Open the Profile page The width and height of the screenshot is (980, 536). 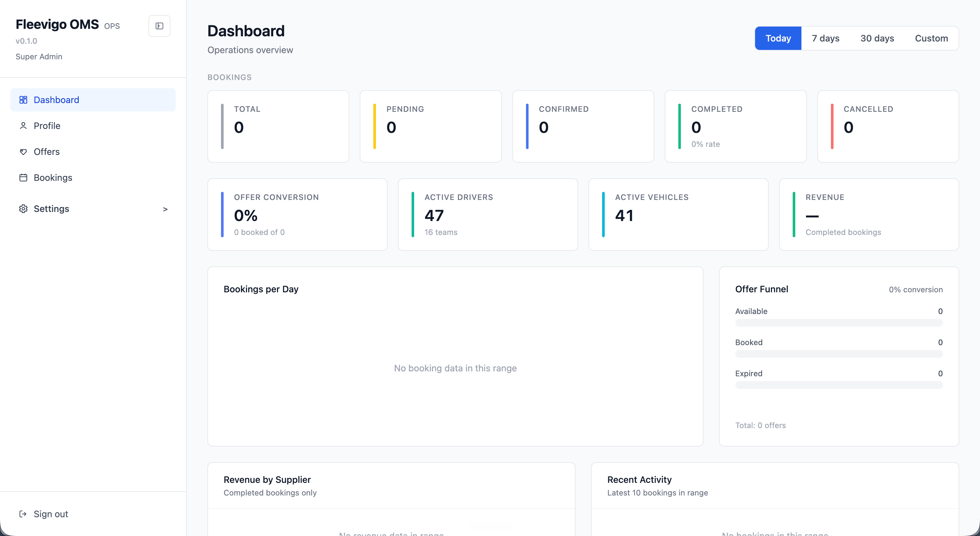[x=93, y=125]
